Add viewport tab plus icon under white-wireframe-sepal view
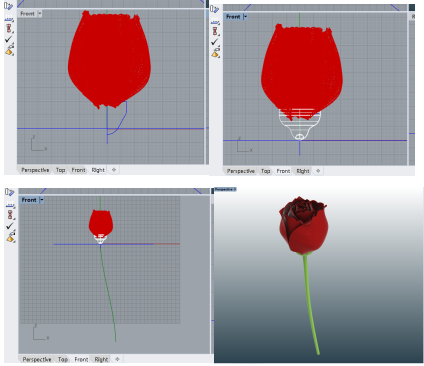The width and height of the screenshot is (424, 366). [x=318, y=171]
